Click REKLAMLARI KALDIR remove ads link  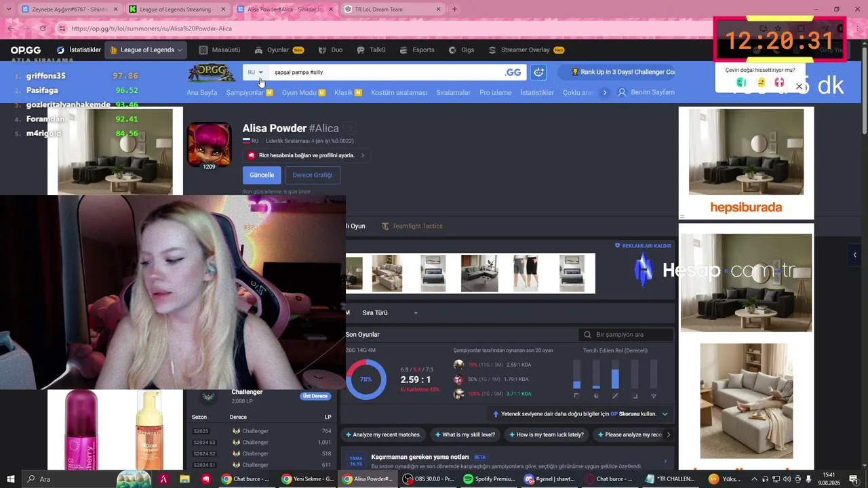coord(643,246)
